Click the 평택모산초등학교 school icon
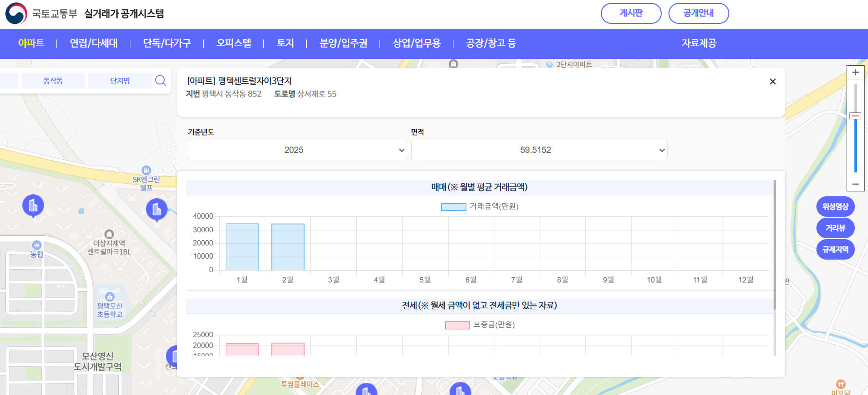 click(x=110, y=297)
